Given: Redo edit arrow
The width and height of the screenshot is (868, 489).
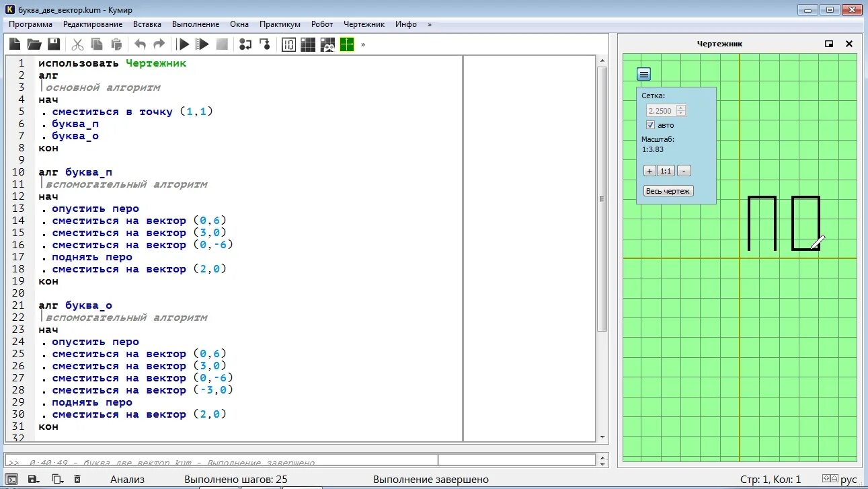Looking at the screenshot, I should 159,44.
